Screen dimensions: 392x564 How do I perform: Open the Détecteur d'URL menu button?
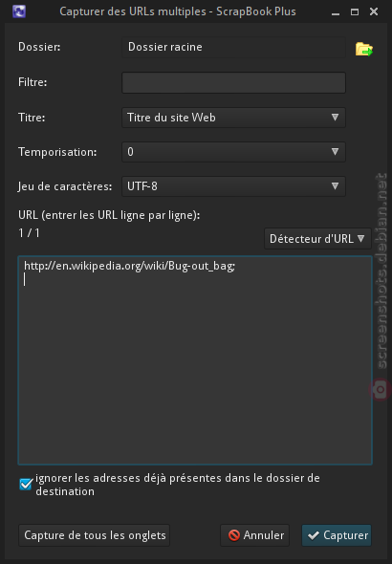[317, 238]
